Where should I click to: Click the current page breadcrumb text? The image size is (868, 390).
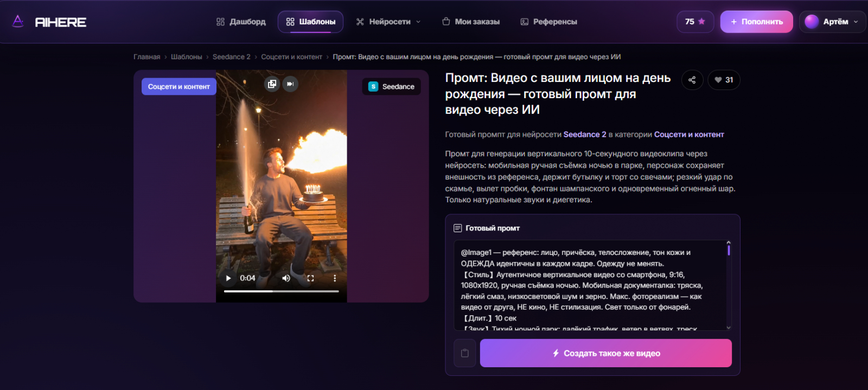[477, 57]
